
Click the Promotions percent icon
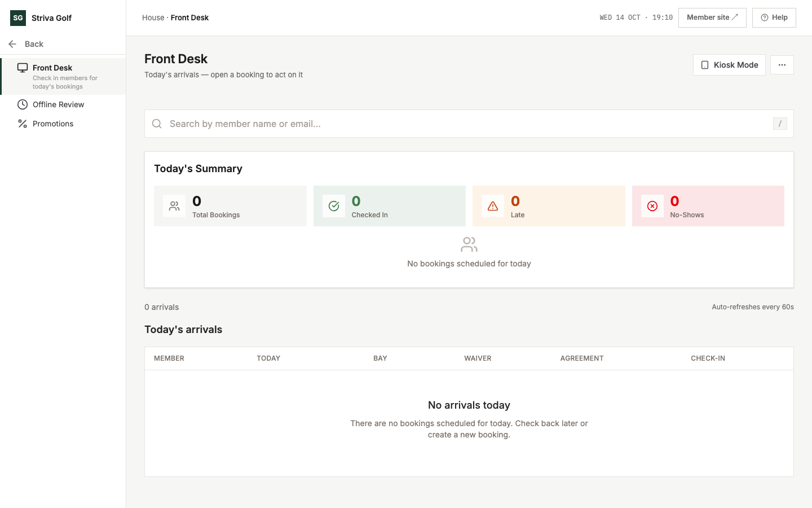pyautogui.click(x=23, y=124)
